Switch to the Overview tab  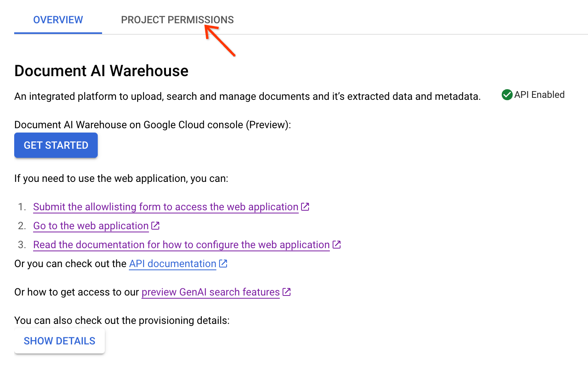pos(58,20)
